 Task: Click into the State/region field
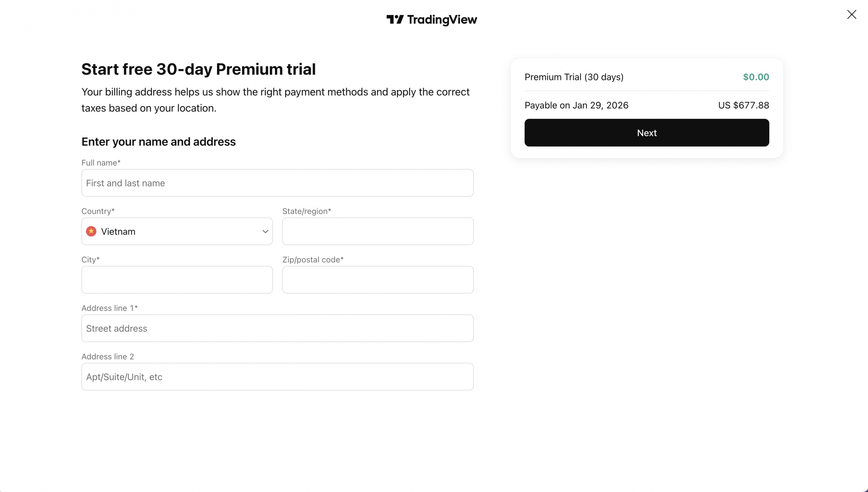coord(377,231)
